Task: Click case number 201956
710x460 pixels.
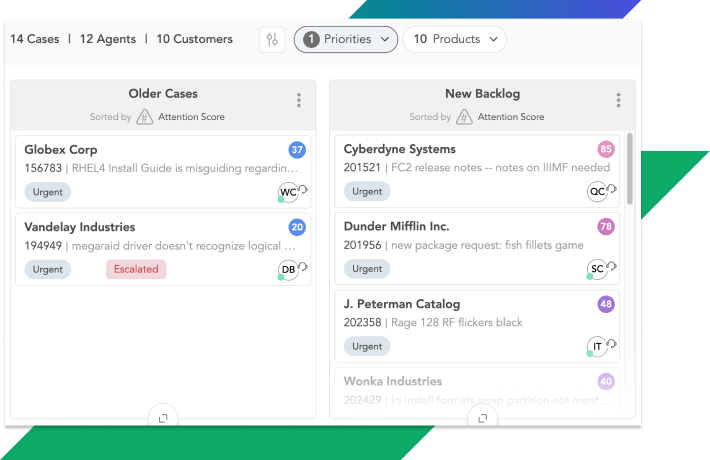Action: coord(362,245)
